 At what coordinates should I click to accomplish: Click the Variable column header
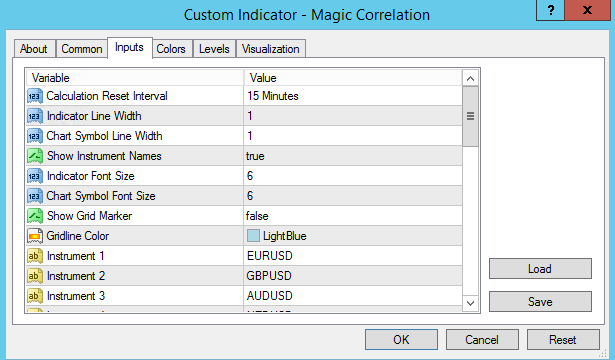[x=135, y=78]
